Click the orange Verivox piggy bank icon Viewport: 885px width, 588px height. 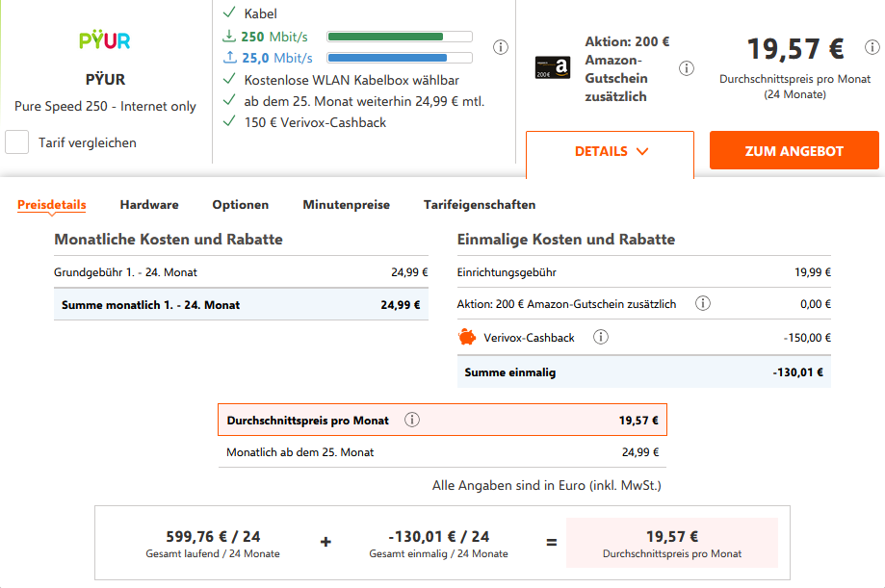coord(467,337)
